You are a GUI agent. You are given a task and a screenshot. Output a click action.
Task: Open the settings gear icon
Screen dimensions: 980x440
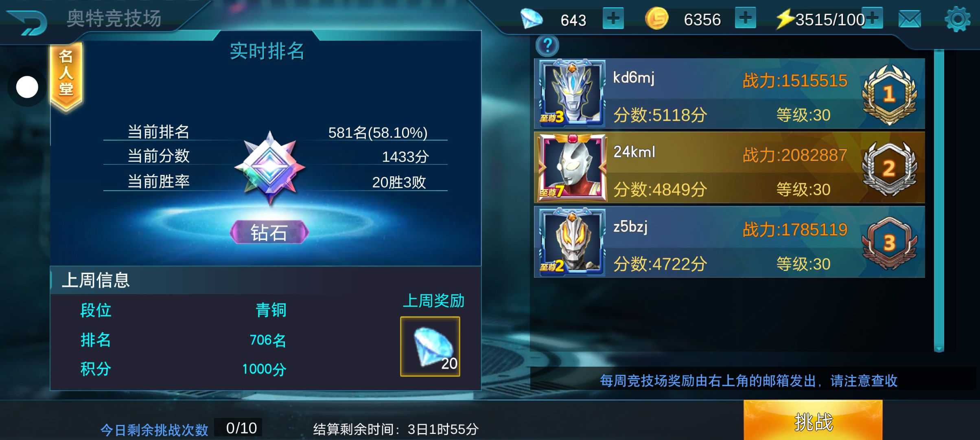click(957, 19)
